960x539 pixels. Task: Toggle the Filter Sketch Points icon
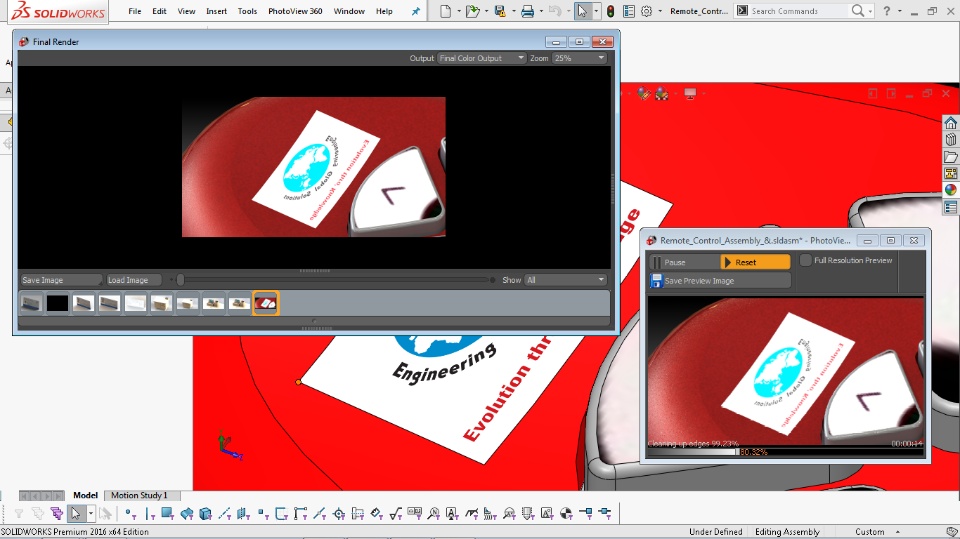pos(263,513)
